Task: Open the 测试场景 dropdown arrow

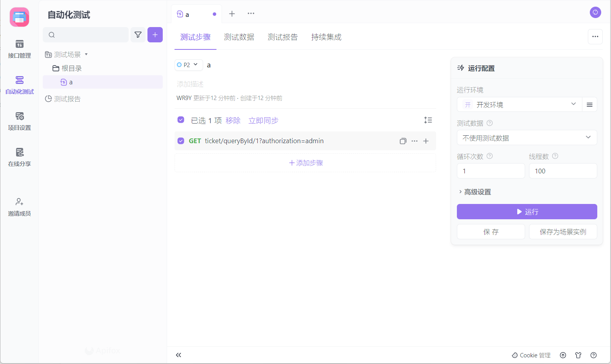Action: (86, 54)
